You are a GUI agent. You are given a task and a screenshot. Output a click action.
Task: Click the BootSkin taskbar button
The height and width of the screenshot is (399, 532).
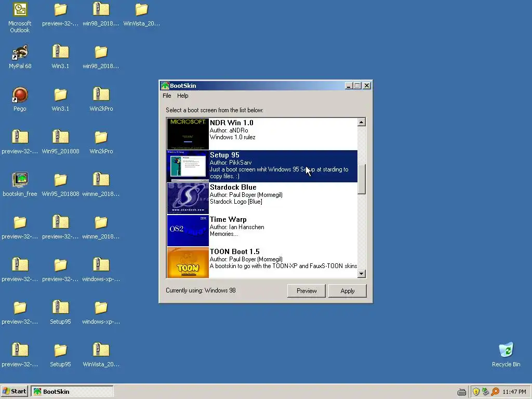[72, 391]
